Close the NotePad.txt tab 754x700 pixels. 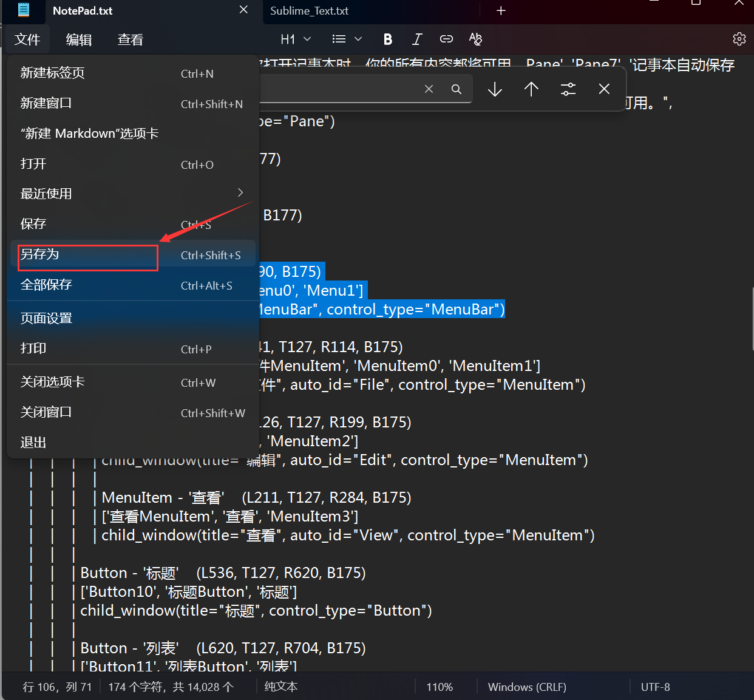click(243, 10)
